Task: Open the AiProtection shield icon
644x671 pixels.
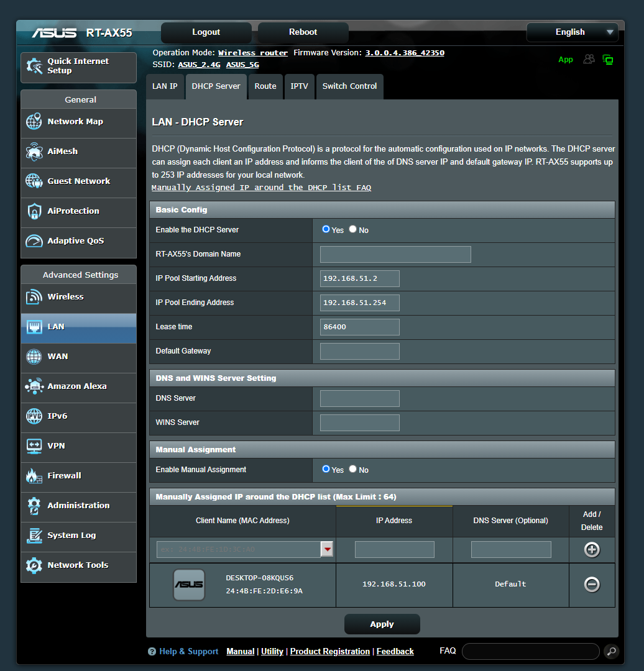Action: pos(34,211)
